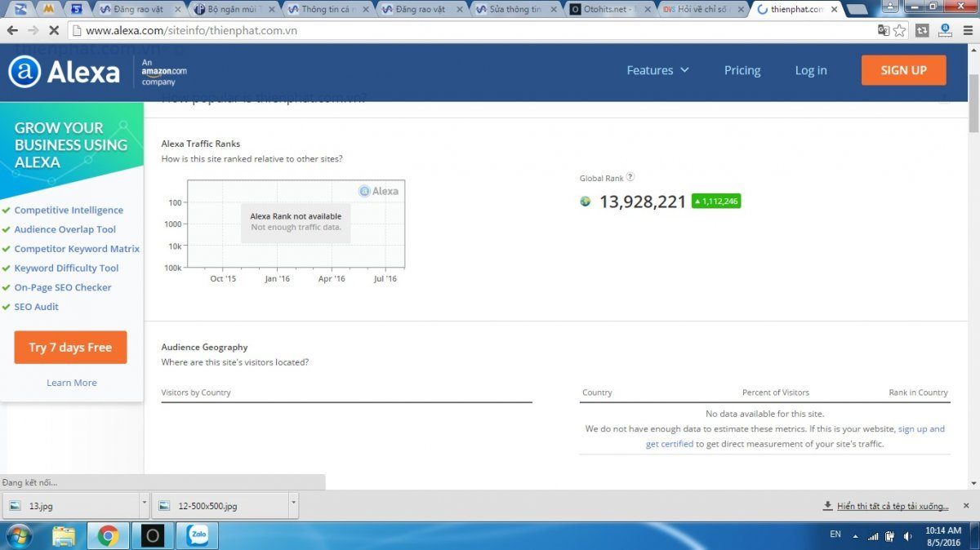Click the browser forward arrow
The height and width of the screenshot is (550, 980).
click(33, 30)
